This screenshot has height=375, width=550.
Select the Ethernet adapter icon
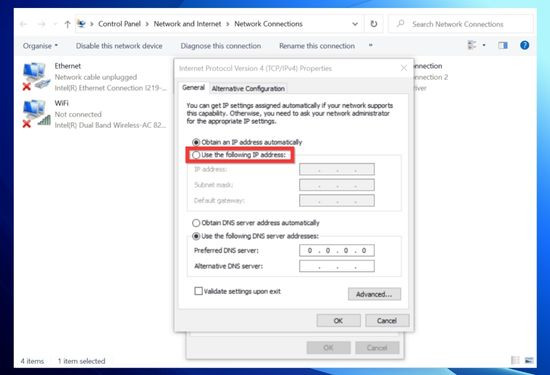click(x=36, y=76)
